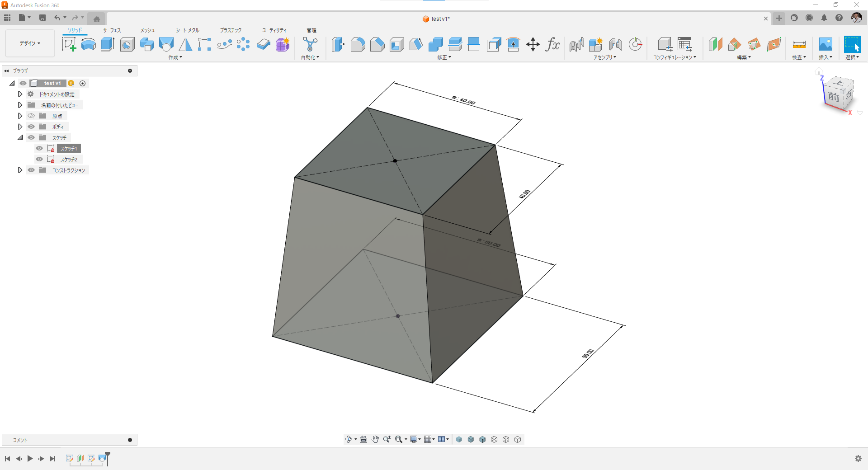The width and height of the screenshot is (868, 470).
Task: Open the fx parameters editor
Action: (552, 45)
